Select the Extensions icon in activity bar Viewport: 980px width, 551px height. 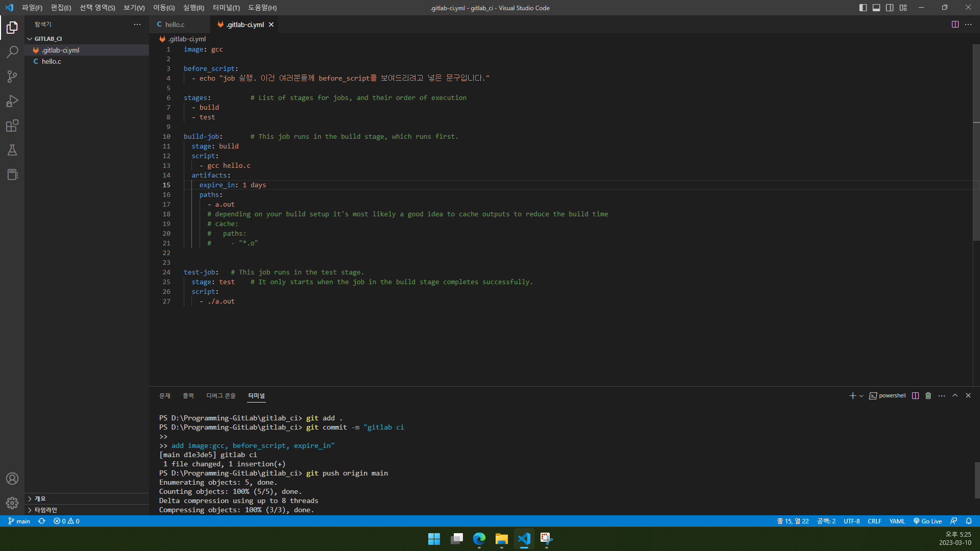coord(12,127)
